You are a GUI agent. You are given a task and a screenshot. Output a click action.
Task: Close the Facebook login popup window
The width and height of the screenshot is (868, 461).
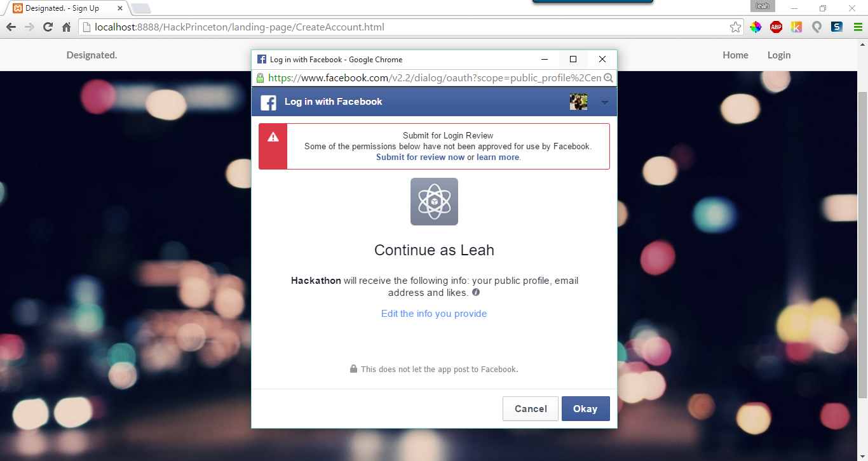[x=602, y=59]
